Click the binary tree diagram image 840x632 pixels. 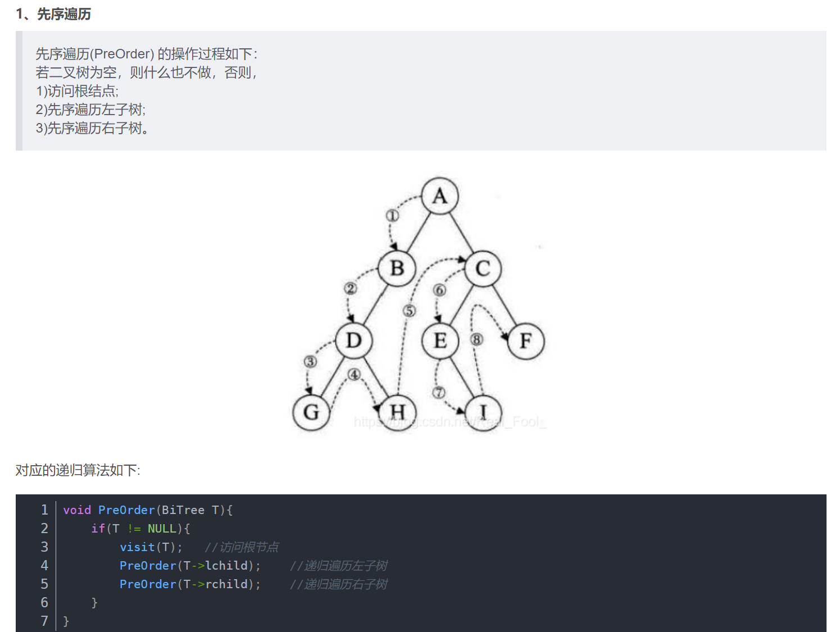point(419,304)
